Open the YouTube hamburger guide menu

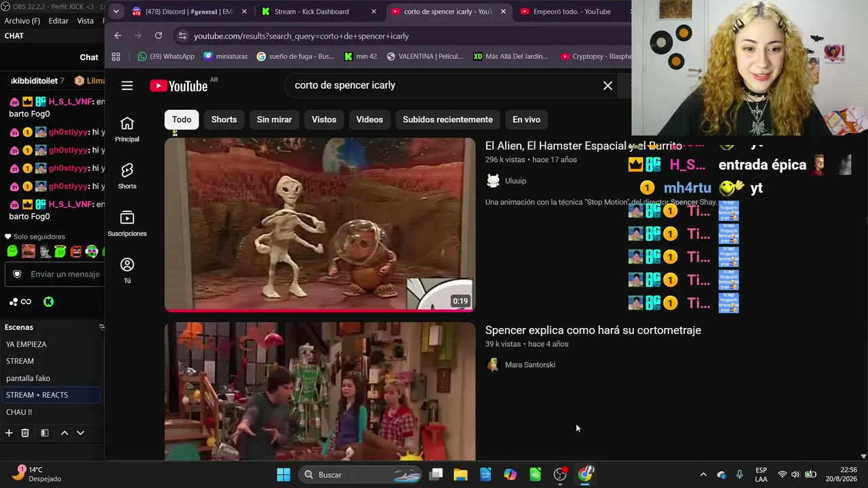pos(127,85)
